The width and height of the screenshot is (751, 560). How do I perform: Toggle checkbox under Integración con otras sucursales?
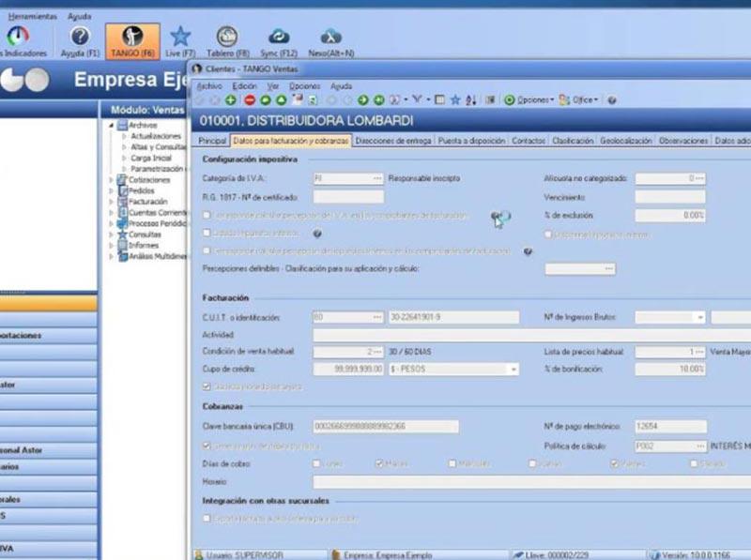[x=207, y=519]
